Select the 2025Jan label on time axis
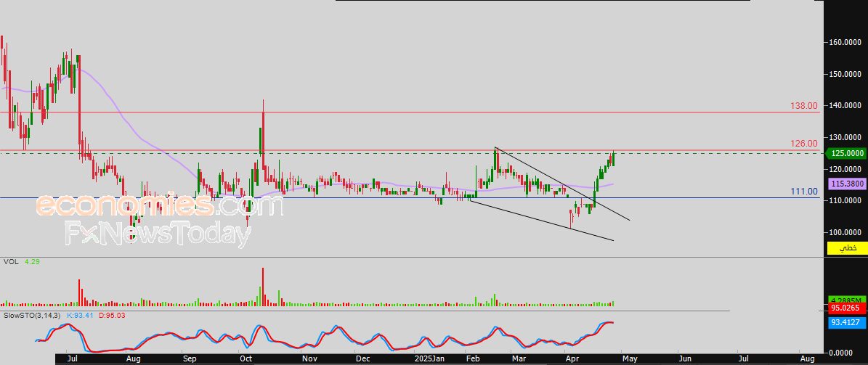The width and height of the screenshot is (868, 365). [x=429, y=359]
